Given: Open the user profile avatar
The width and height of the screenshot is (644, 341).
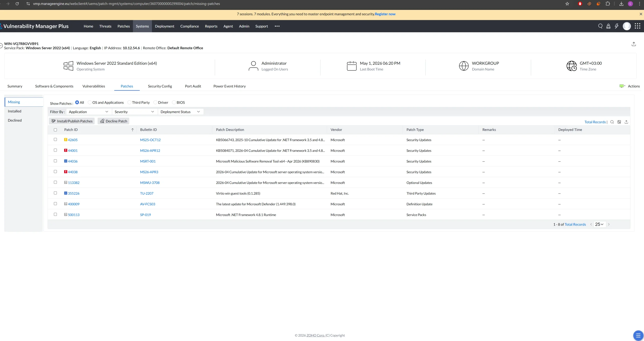Looking at the screenshot, I should click(x=627, y=26).
